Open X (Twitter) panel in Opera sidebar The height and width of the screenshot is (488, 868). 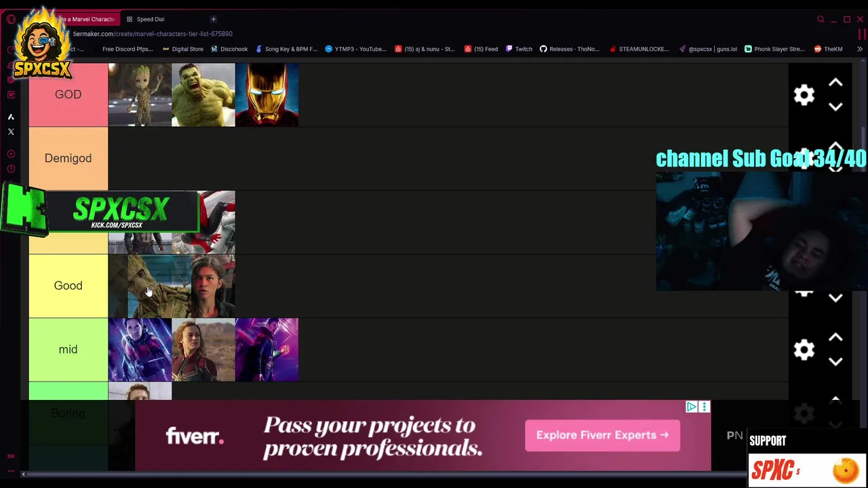tap(11, 131)
